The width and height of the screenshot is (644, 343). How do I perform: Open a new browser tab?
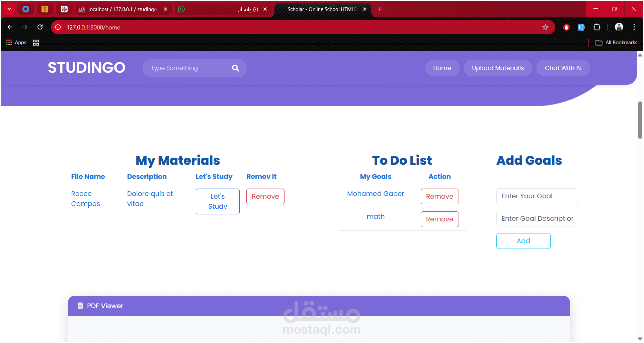(380, 9)
